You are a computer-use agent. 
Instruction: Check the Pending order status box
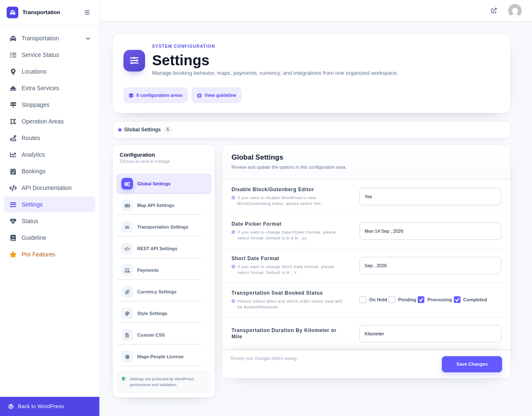tap(392, 300)
